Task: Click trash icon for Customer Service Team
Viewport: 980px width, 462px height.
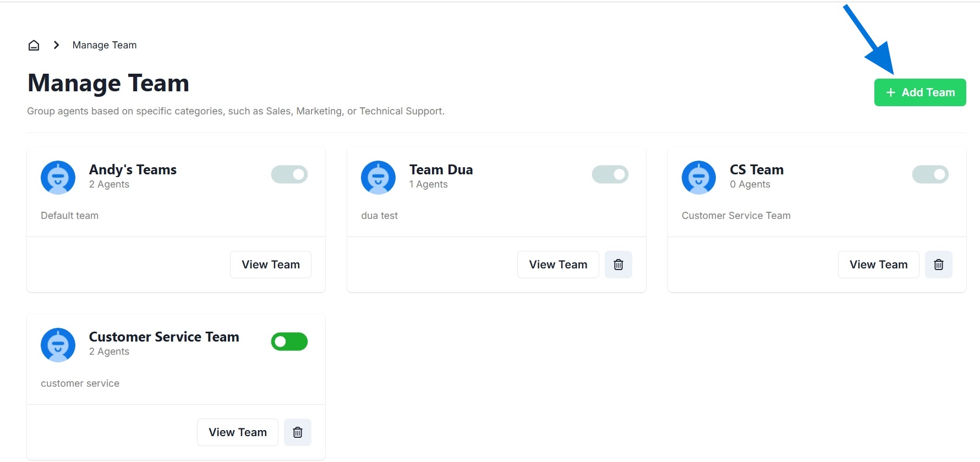Action: tap(297, 432)
